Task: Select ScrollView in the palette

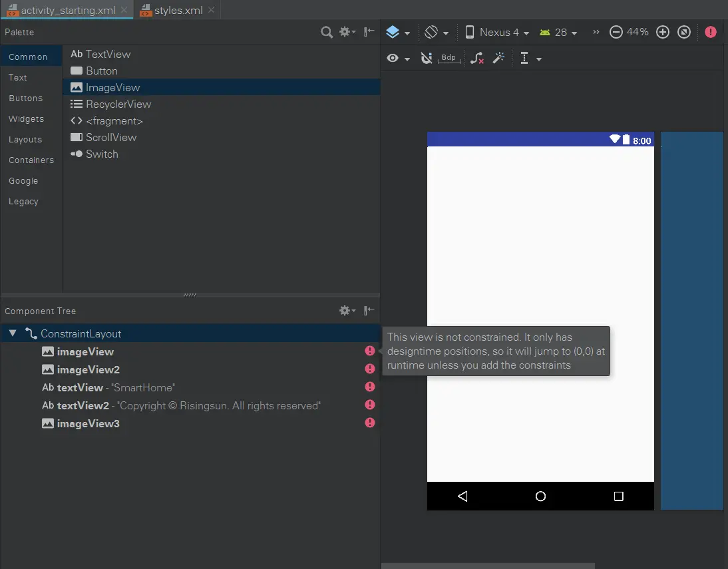Action: click(222, 138)
